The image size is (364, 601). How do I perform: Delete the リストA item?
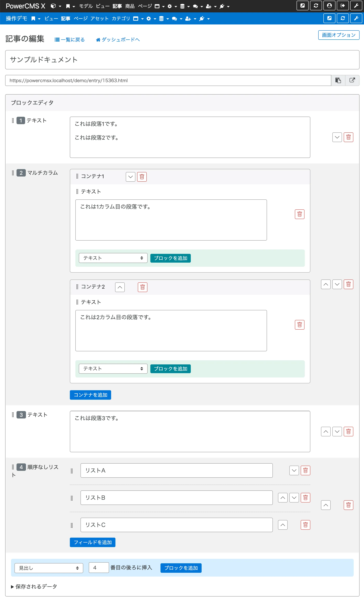(x=305, y=470)
